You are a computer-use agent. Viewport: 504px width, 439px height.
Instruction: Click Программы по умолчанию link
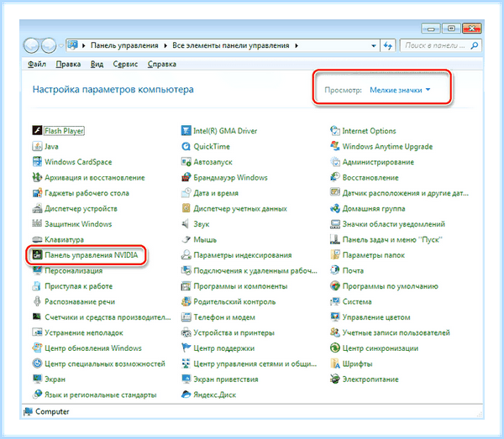point(391,286)
